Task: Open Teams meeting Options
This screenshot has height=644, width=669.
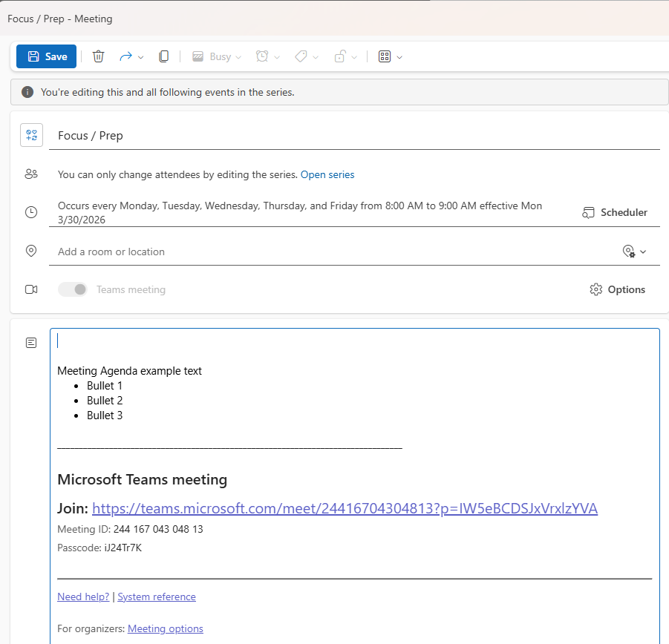Action: tap(618, 289)
